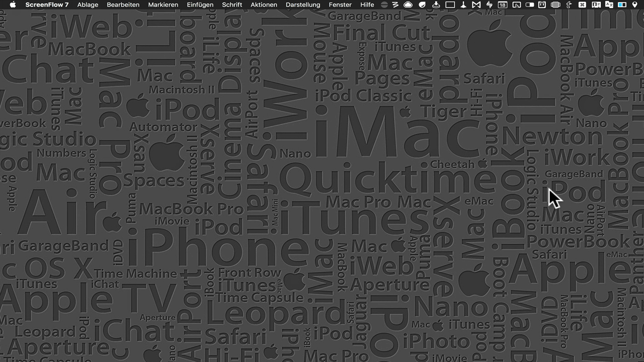Open the download tray status icon

click(x=436, y=5)
